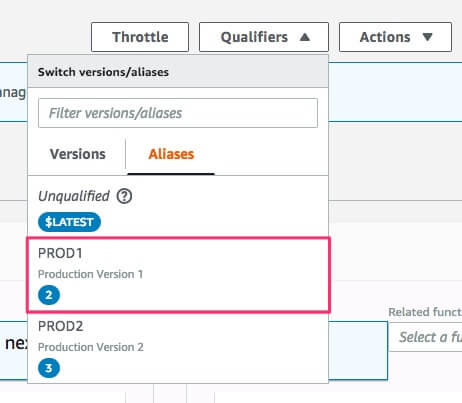
Task: Click the down-arrow triangle next to Actions
Action: coord(427,37)
